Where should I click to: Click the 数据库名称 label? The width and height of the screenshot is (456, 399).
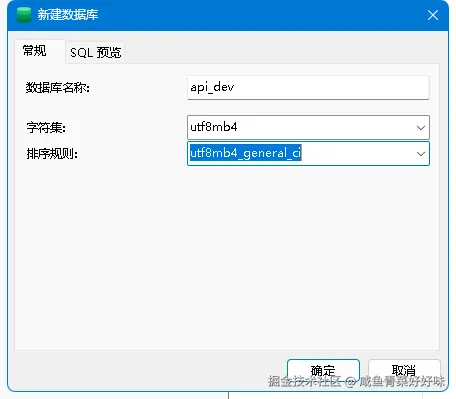[x=58, y=88]
